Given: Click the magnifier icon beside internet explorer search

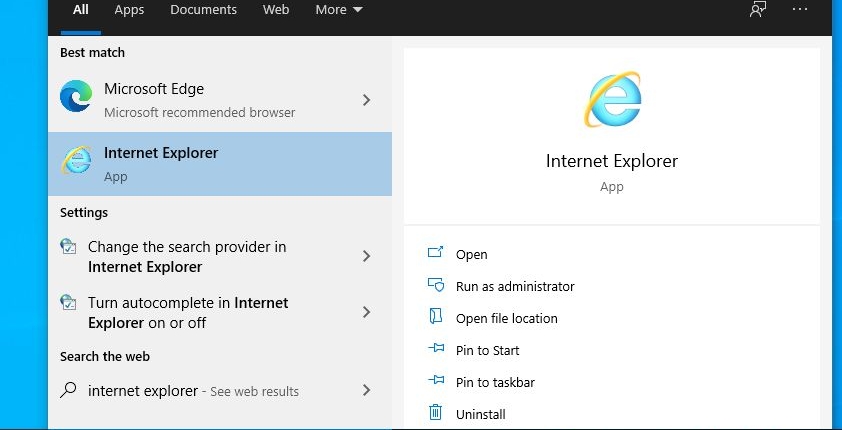Looking at the screenshot, I should 68,390.
